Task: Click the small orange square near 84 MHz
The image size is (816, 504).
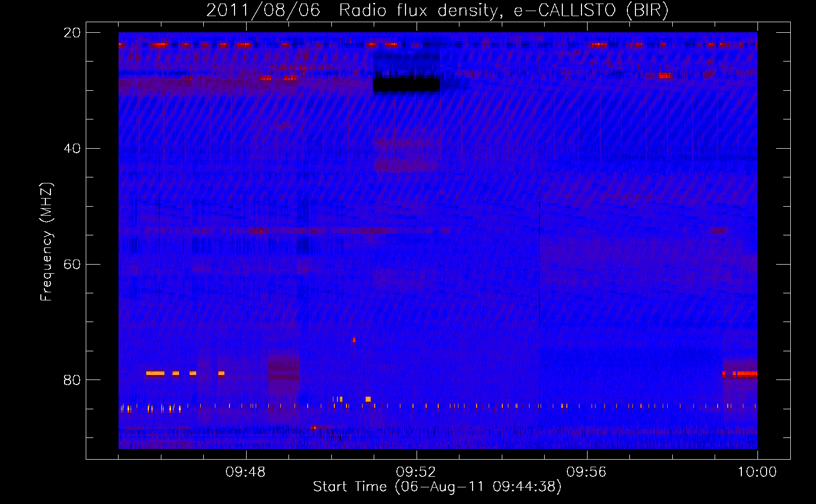Action: (x=368, y=399)
